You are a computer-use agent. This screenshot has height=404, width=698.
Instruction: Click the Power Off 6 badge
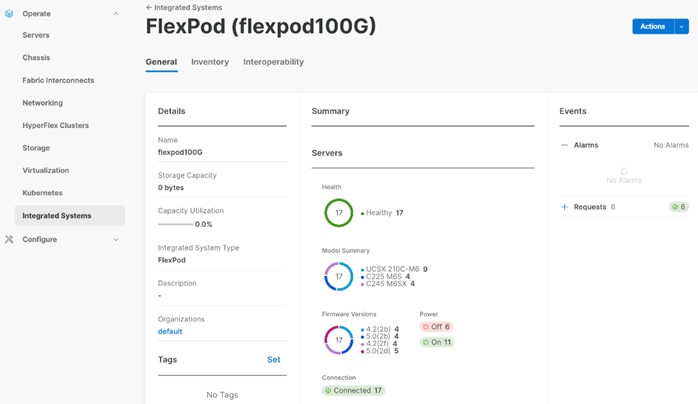[x=436, y=327]
